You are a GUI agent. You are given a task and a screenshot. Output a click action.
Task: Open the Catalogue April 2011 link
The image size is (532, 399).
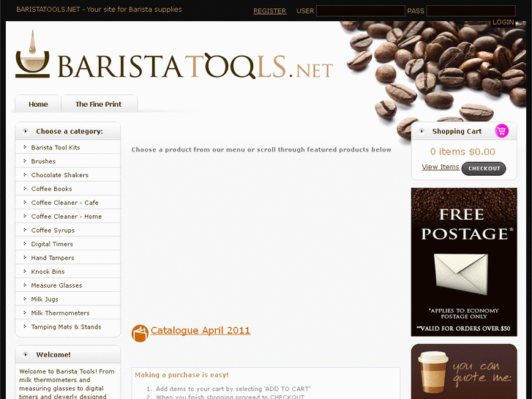click(x=201, y=330)
